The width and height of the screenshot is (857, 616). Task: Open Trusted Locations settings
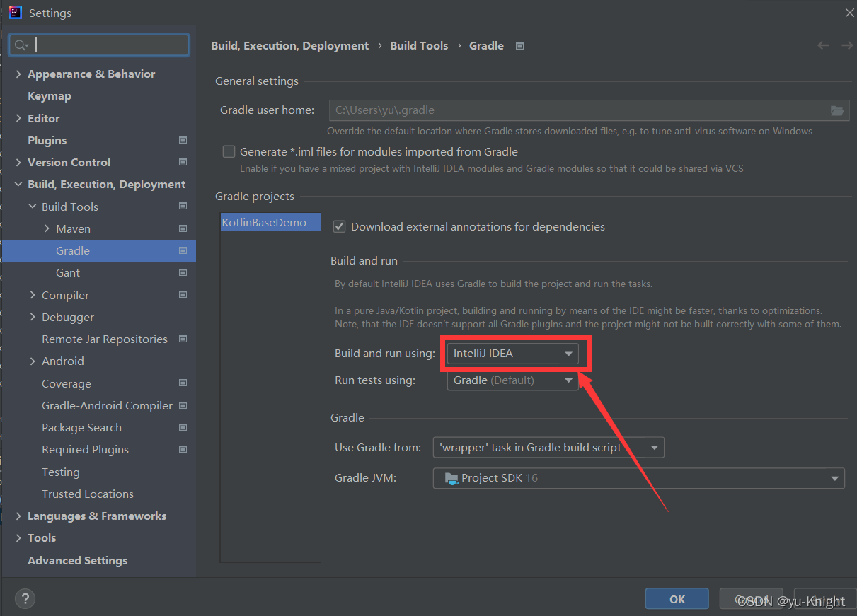point(88,494)
